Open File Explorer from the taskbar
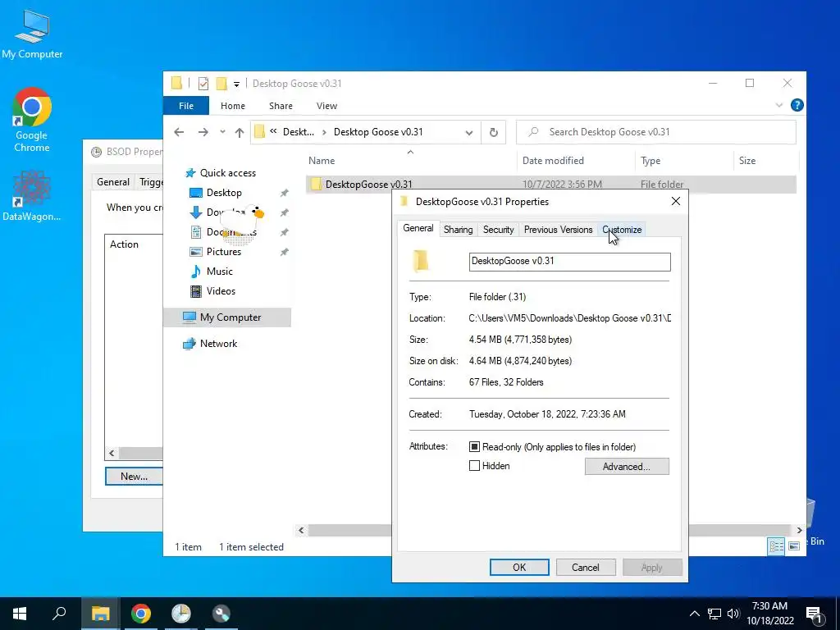Viewport: 840px width, 630px height. point(100,614)
